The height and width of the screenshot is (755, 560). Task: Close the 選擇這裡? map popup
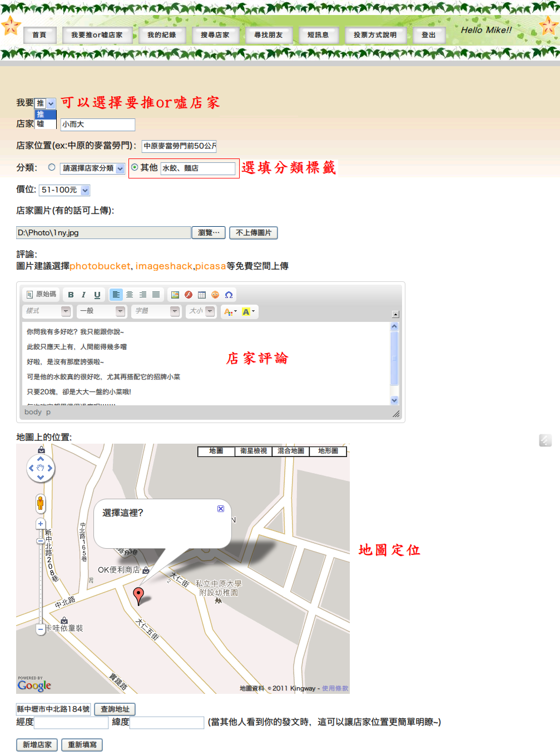pos(221,509)
